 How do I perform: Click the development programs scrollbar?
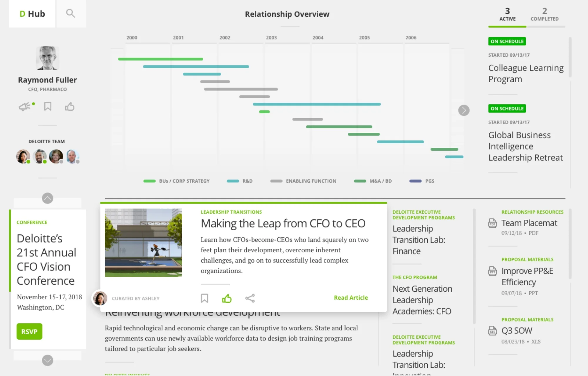(474, 266)
